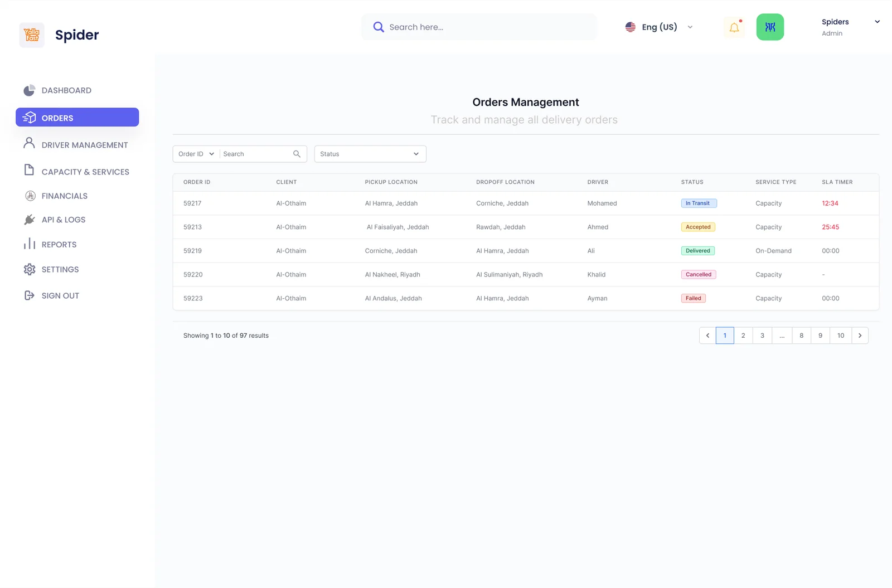The image size is (892, 588).
Task: Click the Orders package icon
Action: [x=30, y=118]
